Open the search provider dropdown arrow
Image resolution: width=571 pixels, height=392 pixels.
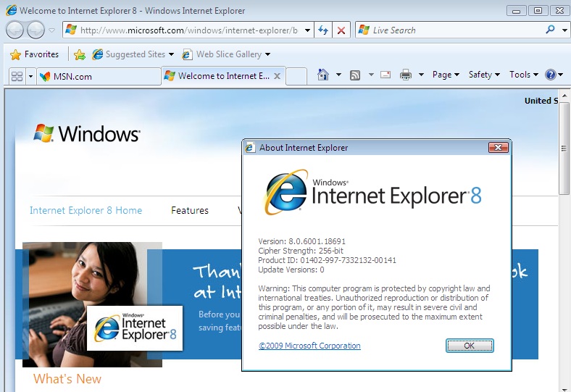[564, 30]
